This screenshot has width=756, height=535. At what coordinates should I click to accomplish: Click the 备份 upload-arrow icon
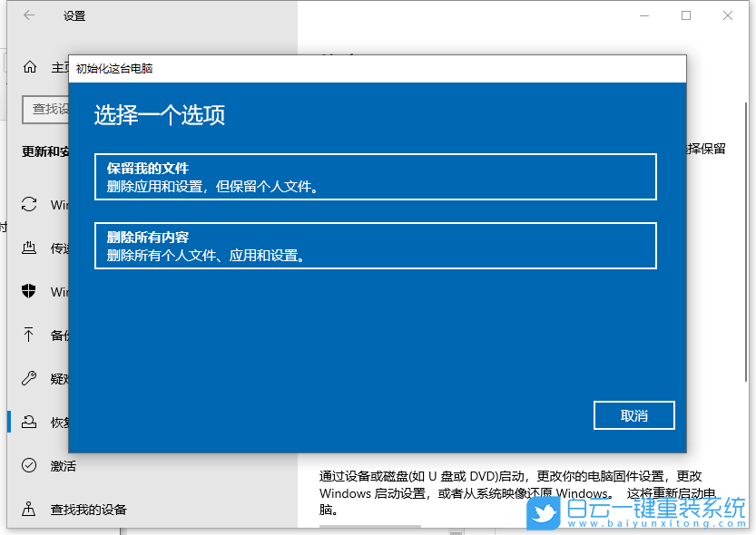click(x=26, y=335)
